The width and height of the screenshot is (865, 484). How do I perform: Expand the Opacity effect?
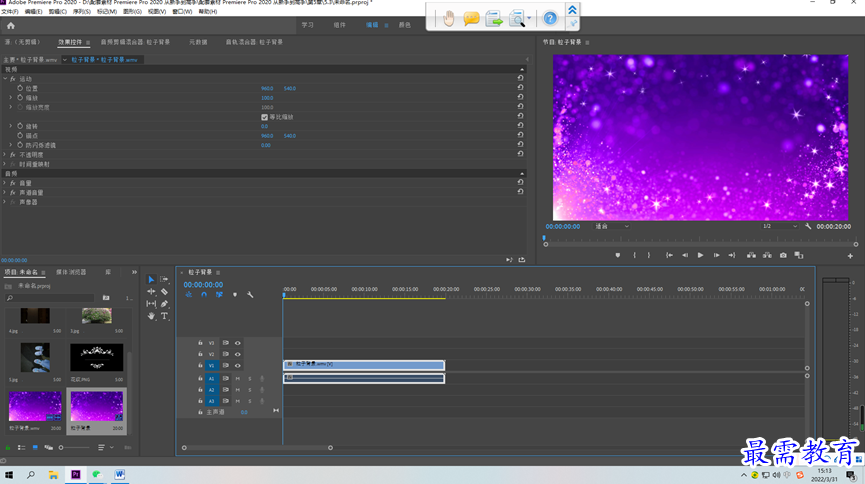click(x=5, y=155)
